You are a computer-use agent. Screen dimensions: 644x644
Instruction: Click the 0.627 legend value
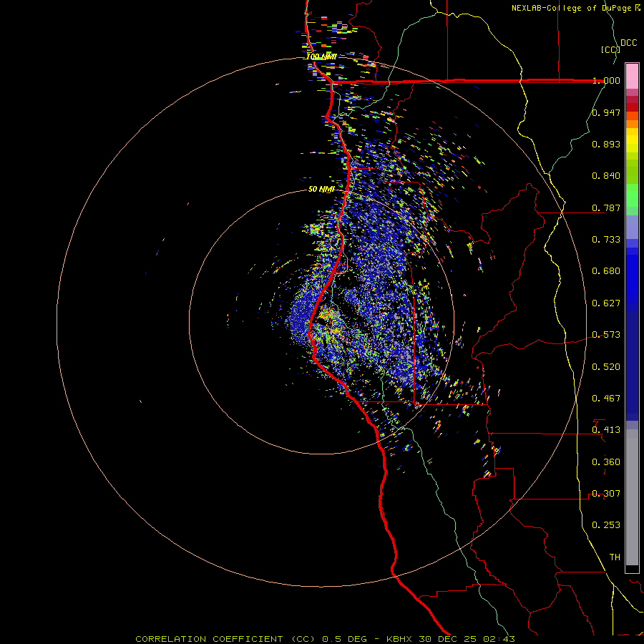pyautogui.click(x=606, y=303)
